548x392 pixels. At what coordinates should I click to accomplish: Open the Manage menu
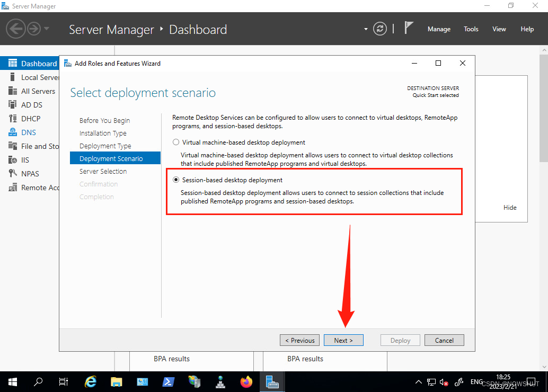pos(439,29)
